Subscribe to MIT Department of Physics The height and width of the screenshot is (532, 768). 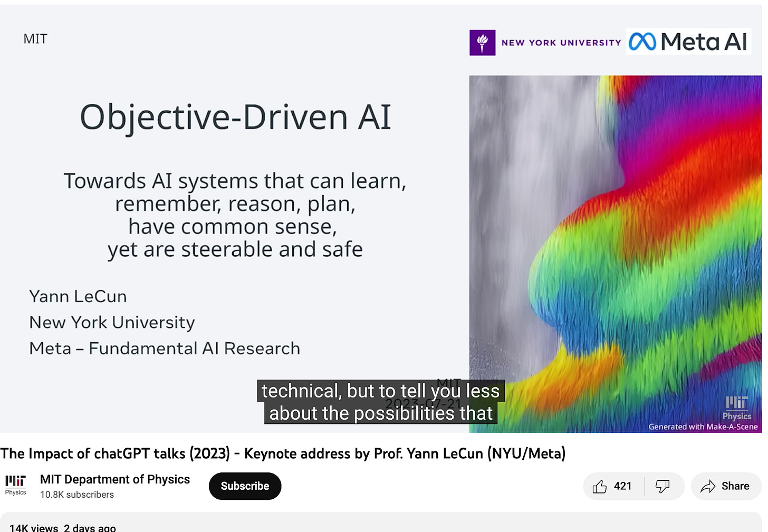pos(245,486)
